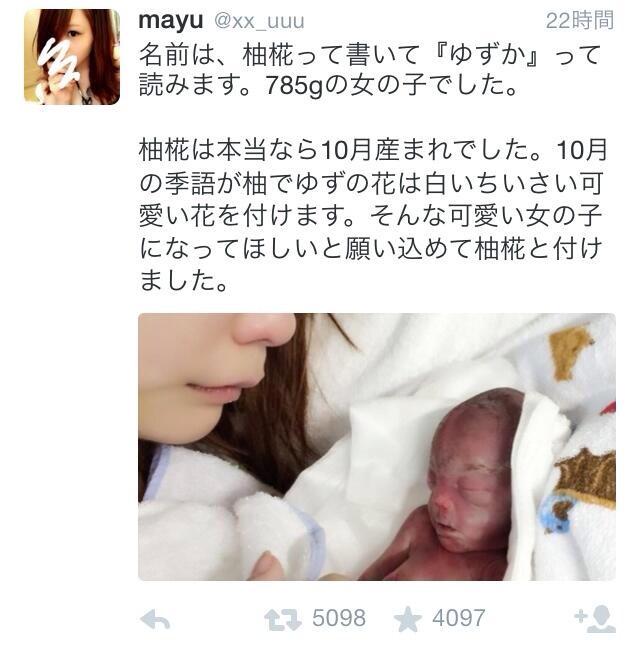Retweet the post using the retweet icon

point(283,620)
